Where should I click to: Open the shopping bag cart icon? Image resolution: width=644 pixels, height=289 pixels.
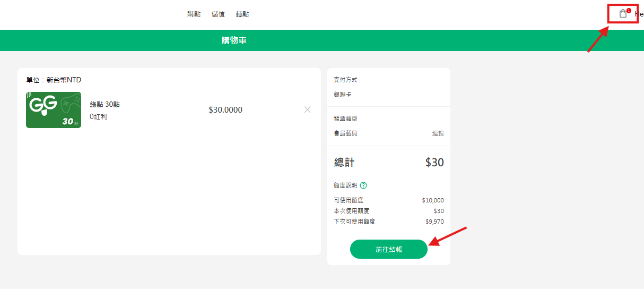click(623, 14)
